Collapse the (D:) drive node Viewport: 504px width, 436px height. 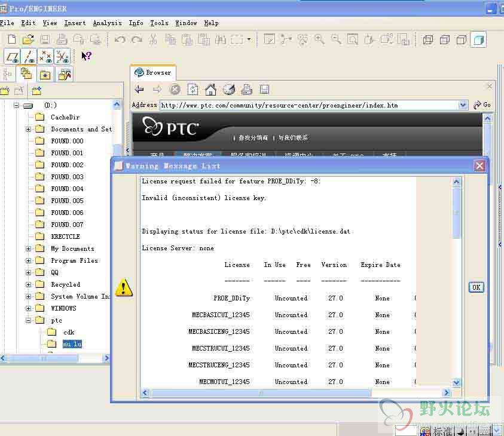pos(17,105)
